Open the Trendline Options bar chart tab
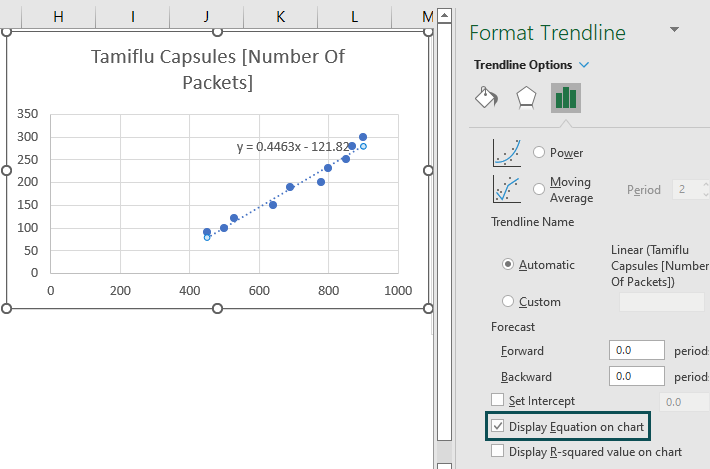 [x=566, y=98]
